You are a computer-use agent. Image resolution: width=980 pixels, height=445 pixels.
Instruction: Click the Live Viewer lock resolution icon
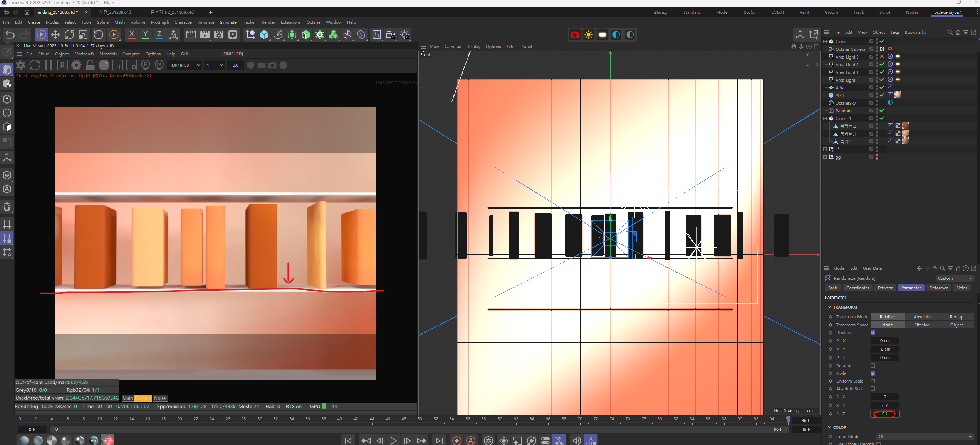click(90, 65)
